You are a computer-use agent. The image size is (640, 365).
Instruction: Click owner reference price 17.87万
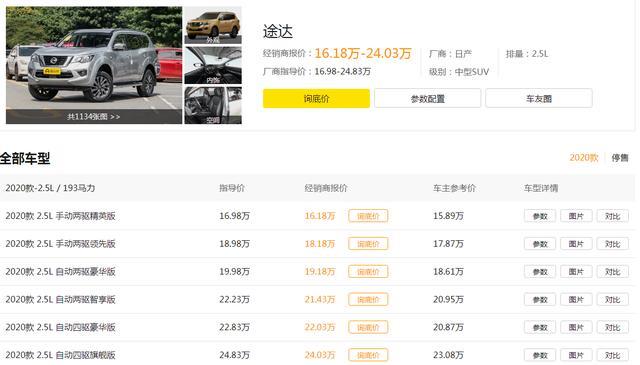tap(448, 243)
